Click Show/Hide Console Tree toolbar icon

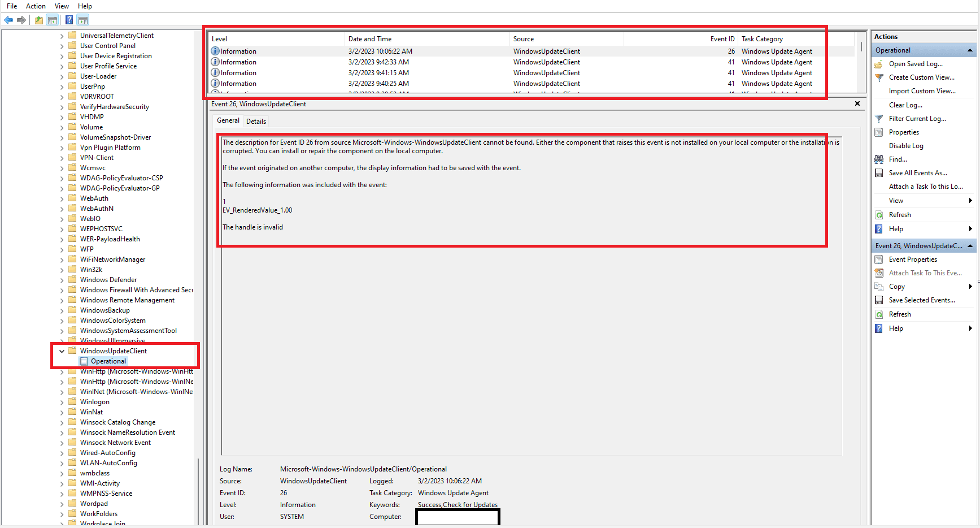(x=52, y=20)
